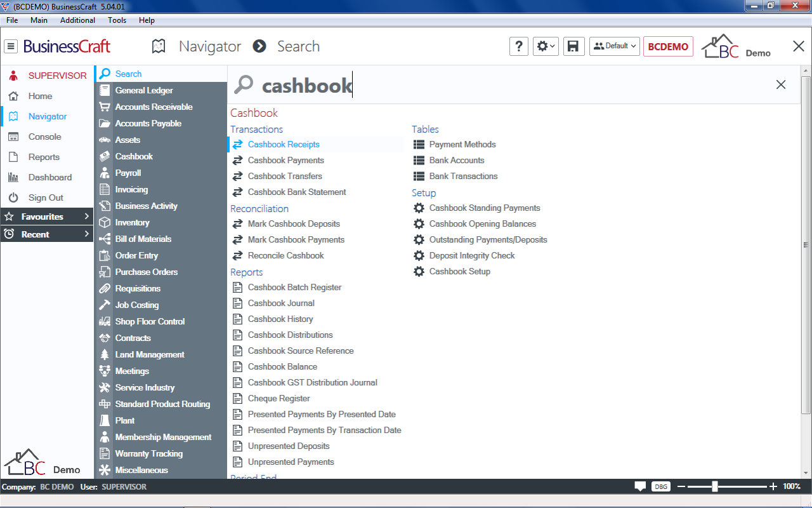Open Cashbook Bank Statement link
This screenshot has width=812, height=508.
tap(297, 192)
